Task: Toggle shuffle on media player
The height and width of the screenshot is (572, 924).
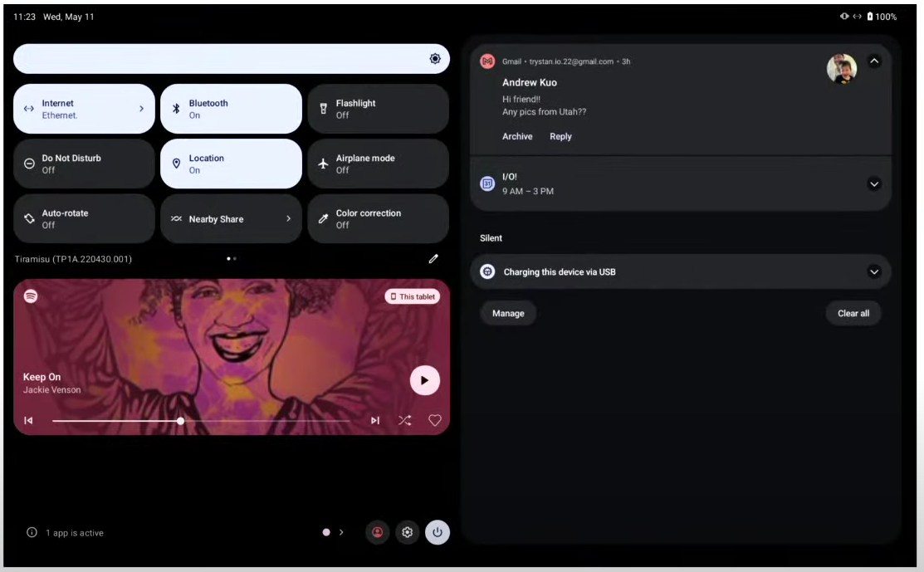Action: pos(405,420)
